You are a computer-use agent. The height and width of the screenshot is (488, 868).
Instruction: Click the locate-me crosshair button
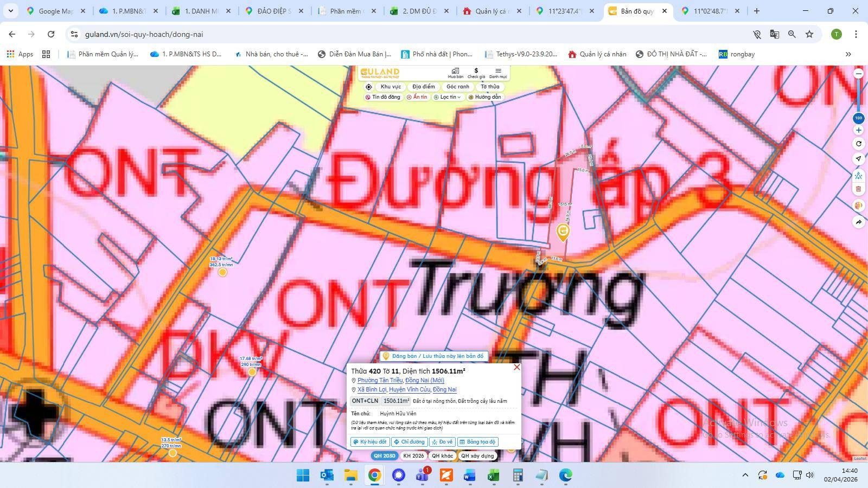click(x=369, y=87)
